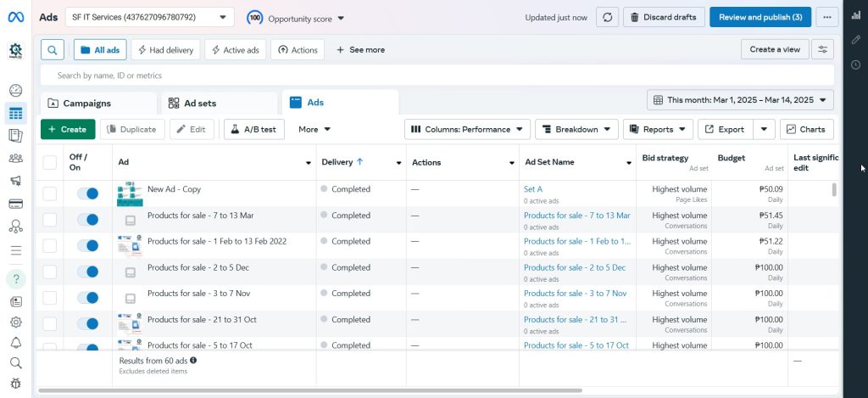868x398 pixels.
Task: Click the refresh data icon button
Action: (x=607, y=17)
